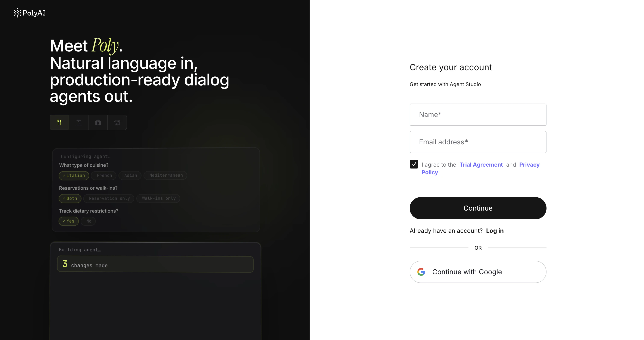
Task: Select the restaurant fork-and-knife industry icon
Action: click(59, 122)
